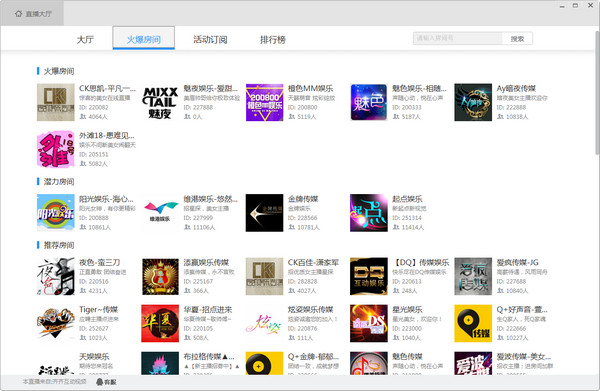Open the black 金牌传媒 room logo
Image resolution: width=600 pixels, height=391 pixels.
coord(264,213)
